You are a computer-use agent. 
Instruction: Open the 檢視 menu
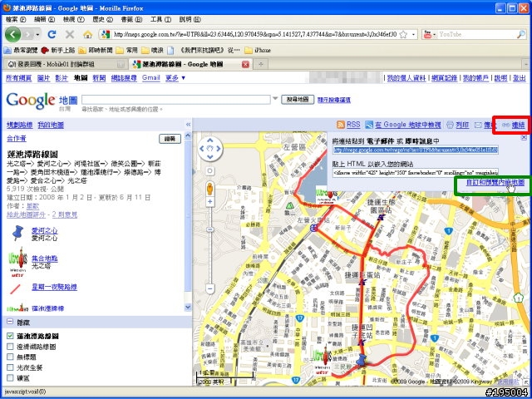coord(73,19)
